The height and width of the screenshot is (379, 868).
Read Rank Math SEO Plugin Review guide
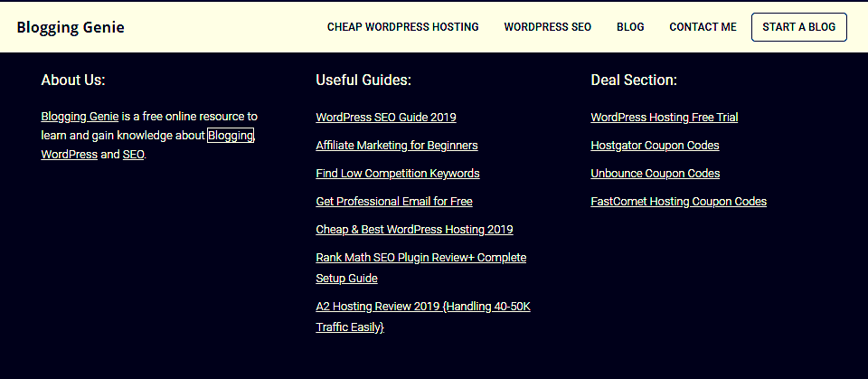point(420,268)
